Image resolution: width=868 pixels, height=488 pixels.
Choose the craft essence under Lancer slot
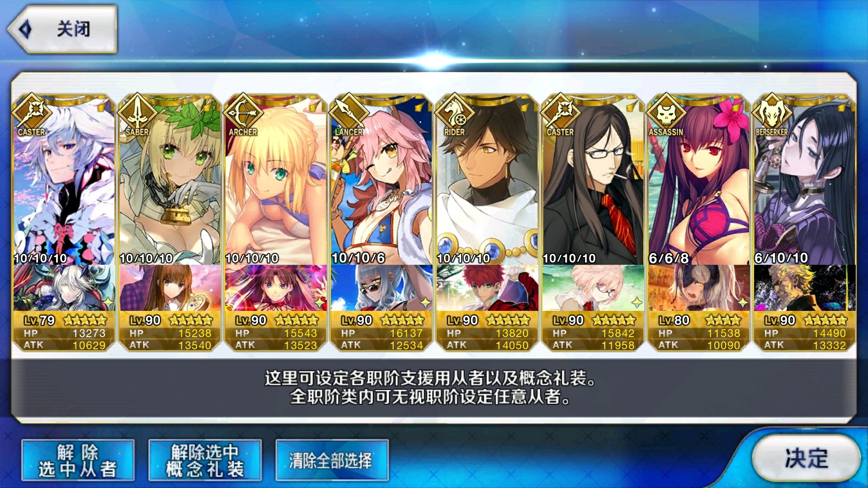coord(382,288)
